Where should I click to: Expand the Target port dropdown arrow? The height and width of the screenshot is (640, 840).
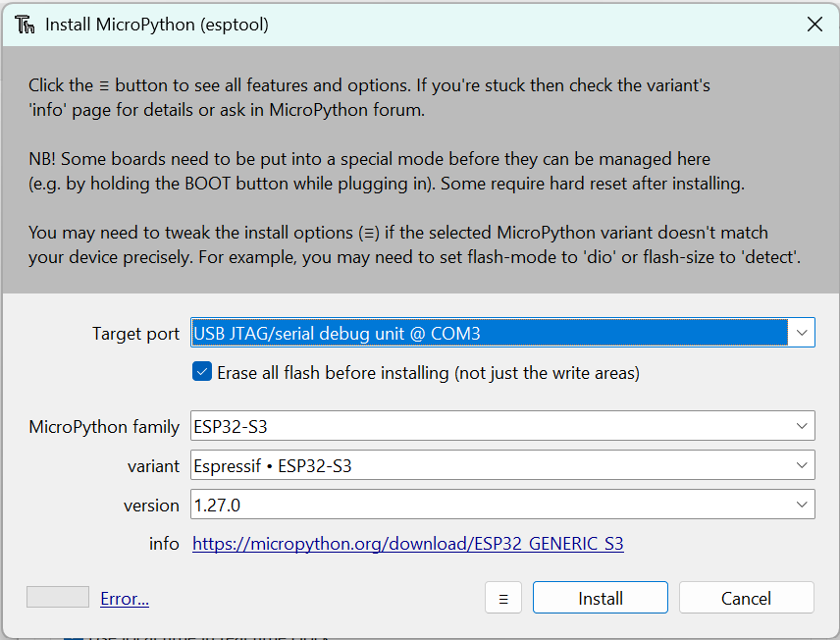802,334
